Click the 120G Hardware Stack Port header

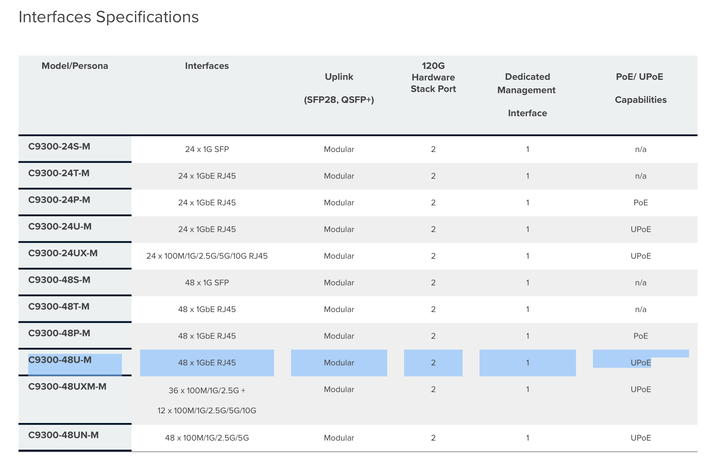(x=433, y=77)
